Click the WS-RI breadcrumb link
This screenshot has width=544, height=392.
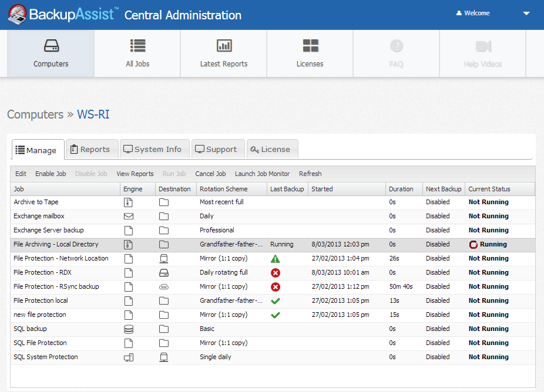click(x=93, y=114)
